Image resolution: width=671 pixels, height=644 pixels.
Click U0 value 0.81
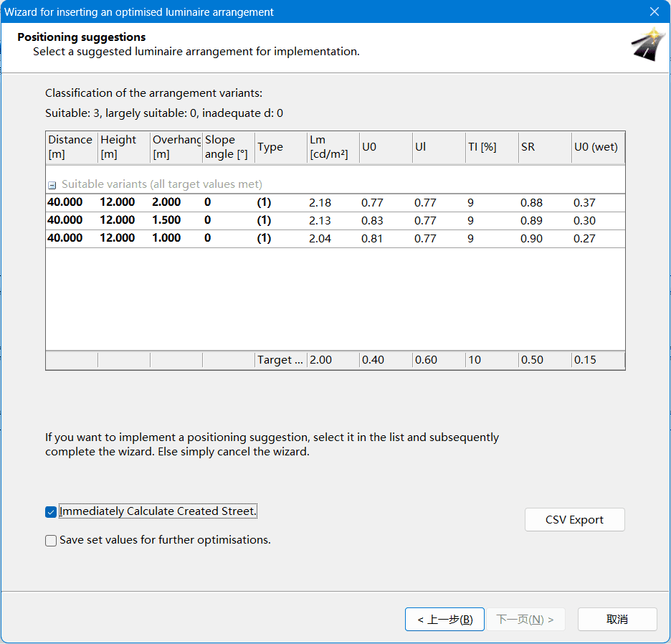click(x=372, y=239)
